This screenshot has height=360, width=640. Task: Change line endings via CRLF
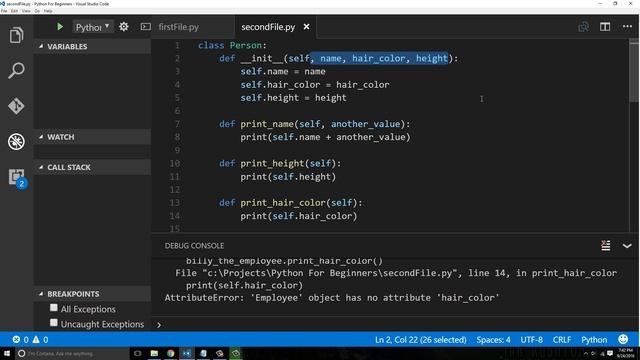(562, 340)
